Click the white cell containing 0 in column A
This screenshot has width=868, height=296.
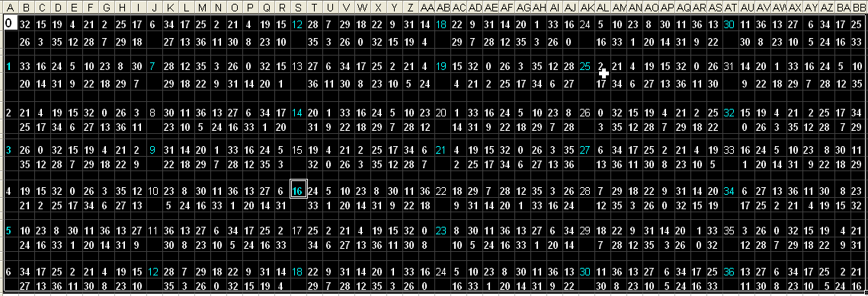[x=10, y=23]
